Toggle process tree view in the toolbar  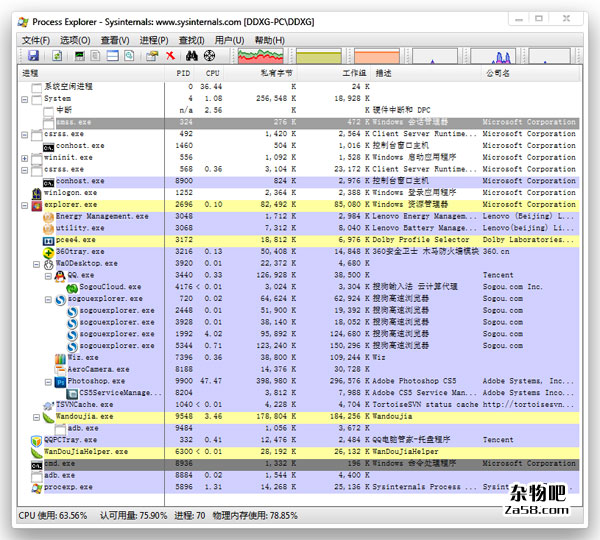point(96,56)
